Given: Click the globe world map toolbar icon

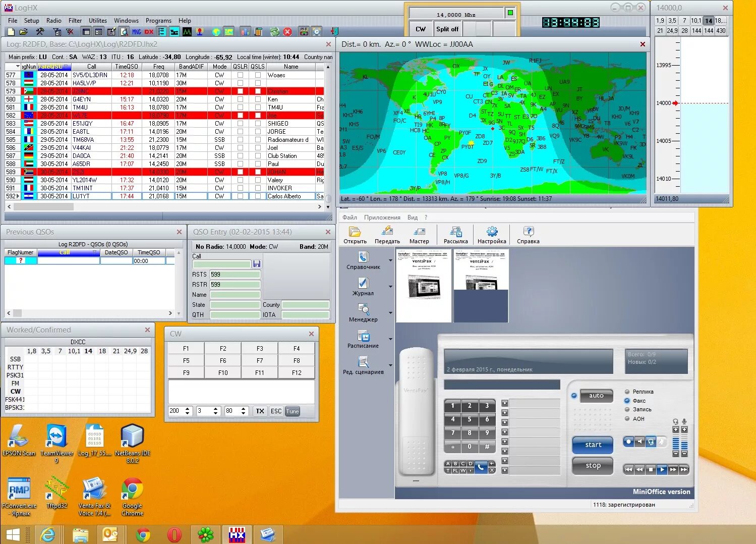Looking at the screenshot, I should (216, 32).
